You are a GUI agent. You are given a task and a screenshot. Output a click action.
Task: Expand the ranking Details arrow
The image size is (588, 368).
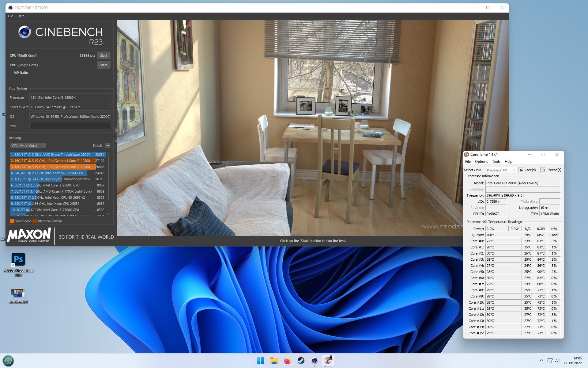(x=107, y=146)
